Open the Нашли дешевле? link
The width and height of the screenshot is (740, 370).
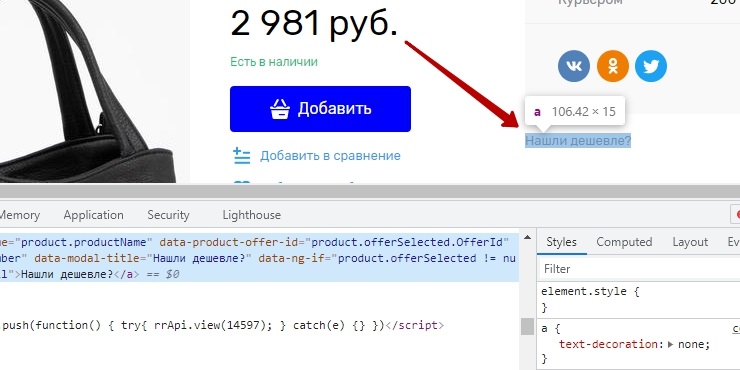coord(578,141)
